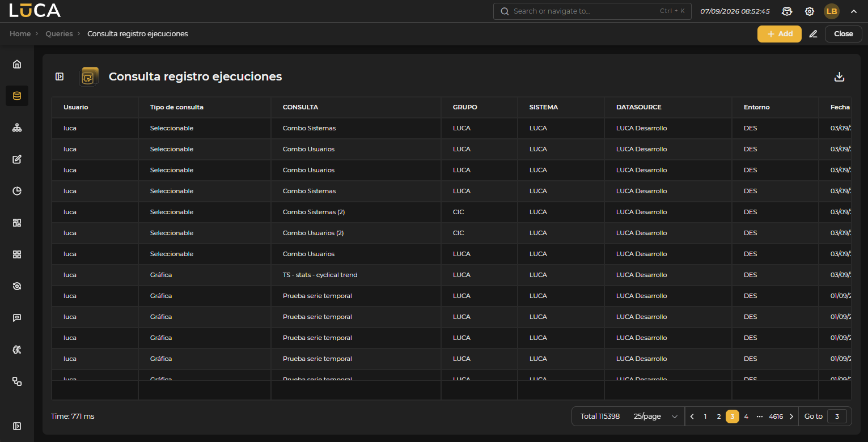Click the current page 3 button
The image size is (868, 442).
(732, 416)
